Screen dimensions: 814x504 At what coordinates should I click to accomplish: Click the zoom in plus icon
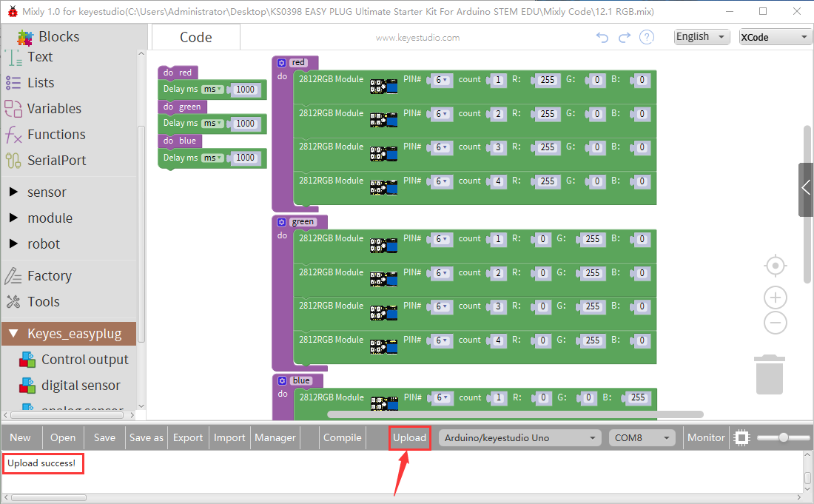775,298
